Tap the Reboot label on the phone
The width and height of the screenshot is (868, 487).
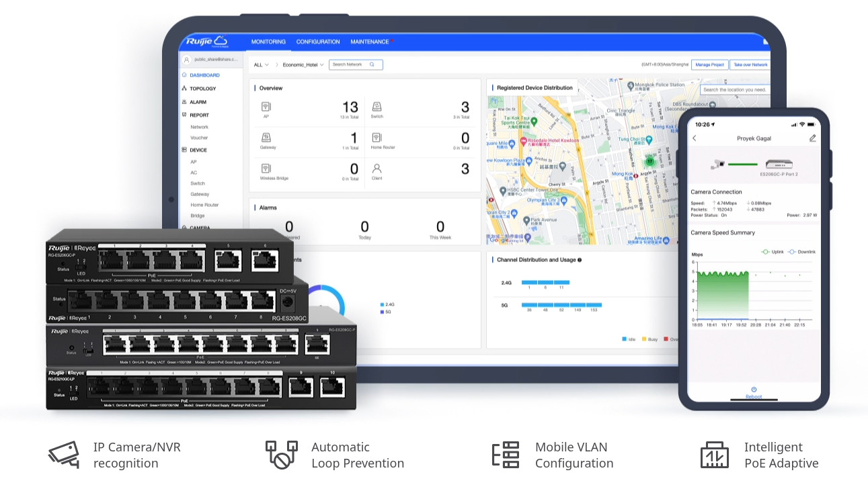[x=754, y=397]
